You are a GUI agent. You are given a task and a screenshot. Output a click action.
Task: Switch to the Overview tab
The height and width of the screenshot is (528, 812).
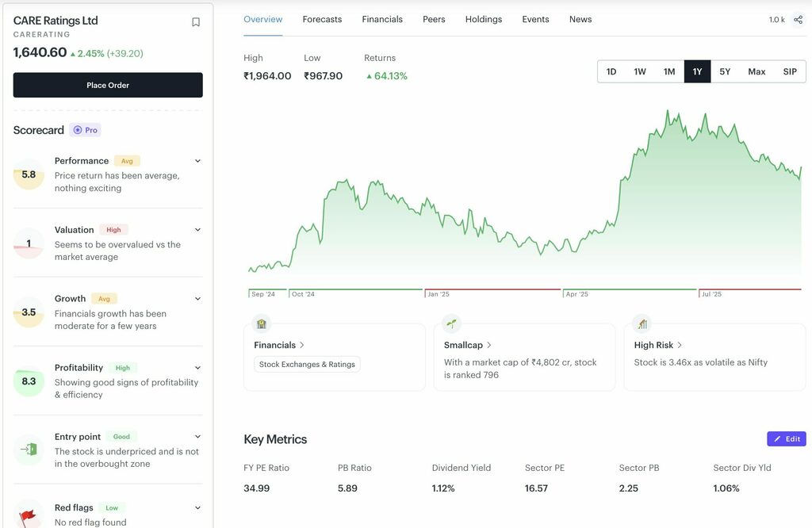263,20
